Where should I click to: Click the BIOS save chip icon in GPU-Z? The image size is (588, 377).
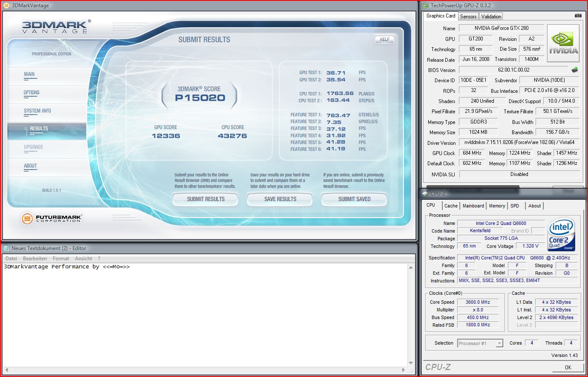click(575, 70)
